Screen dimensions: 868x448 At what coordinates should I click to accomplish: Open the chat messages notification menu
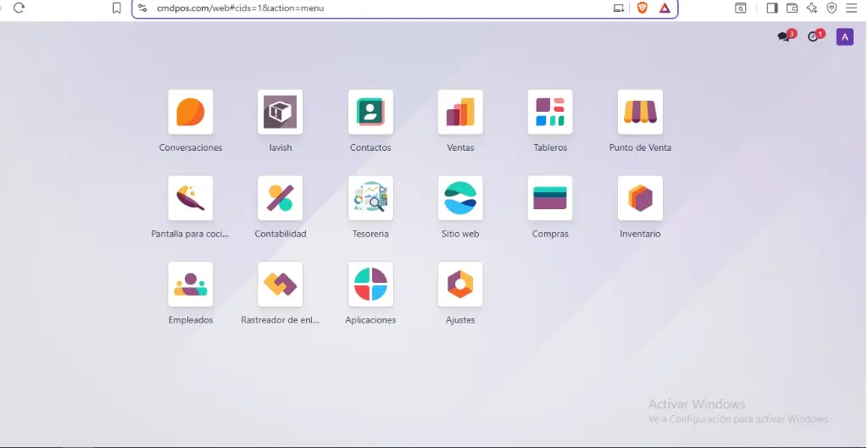coord(784,36)
